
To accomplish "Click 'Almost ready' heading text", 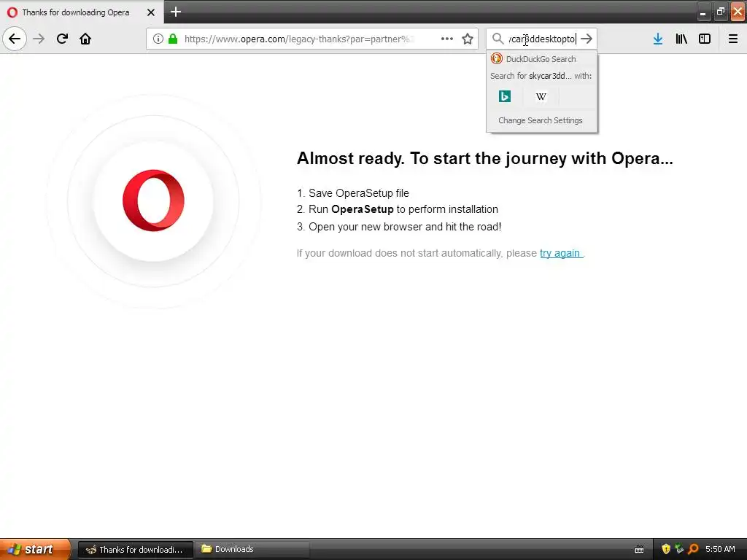I will 484,158.
